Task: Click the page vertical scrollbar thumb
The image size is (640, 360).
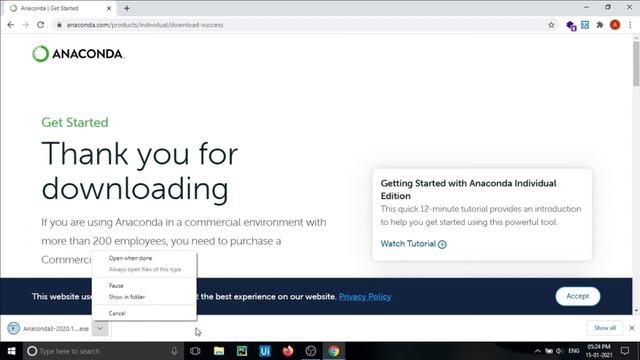Action: [636, 63]
